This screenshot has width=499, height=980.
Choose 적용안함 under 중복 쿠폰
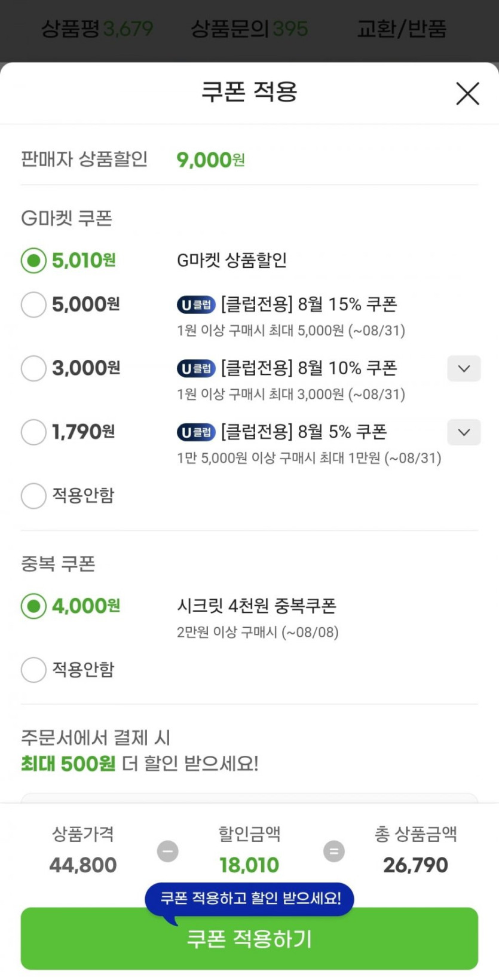pyautogui.click(x=33, y=670)
